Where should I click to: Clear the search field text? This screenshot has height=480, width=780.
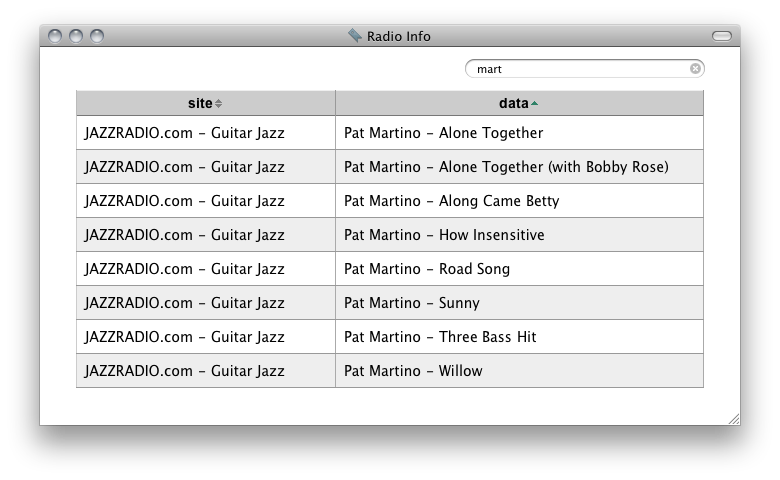pyautogui.click(x=695, y=69)
